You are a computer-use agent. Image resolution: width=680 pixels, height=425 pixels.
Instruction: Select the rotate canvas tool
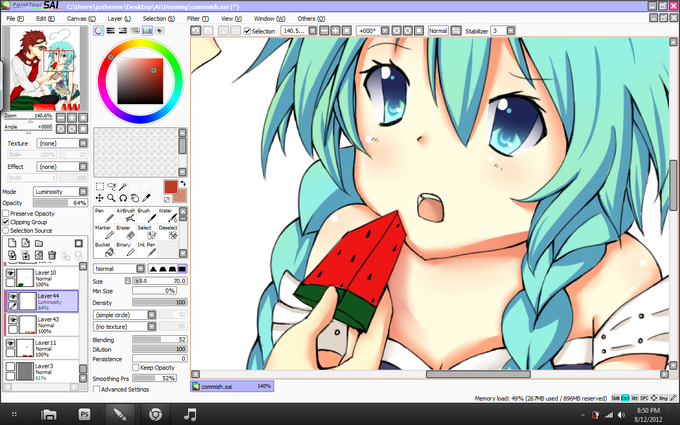(123, 198)
